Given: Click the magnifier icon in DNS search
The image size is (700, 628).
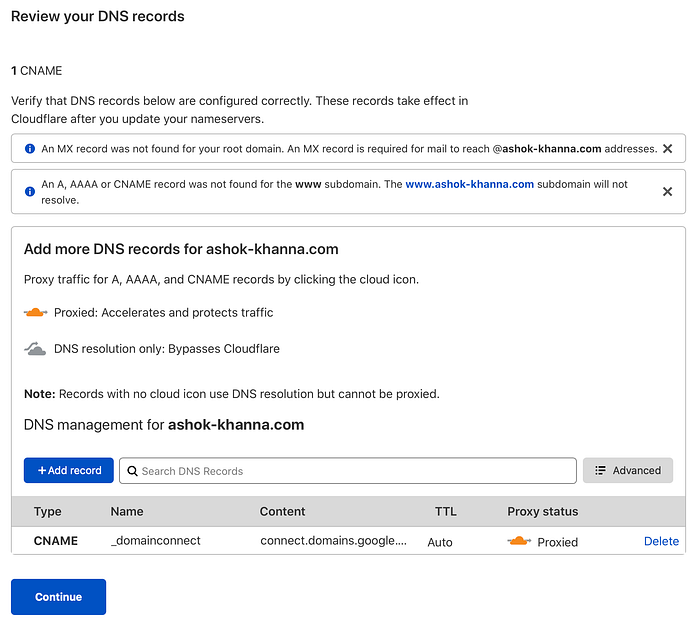Looking at the screenshot, I should pos(132,471).
